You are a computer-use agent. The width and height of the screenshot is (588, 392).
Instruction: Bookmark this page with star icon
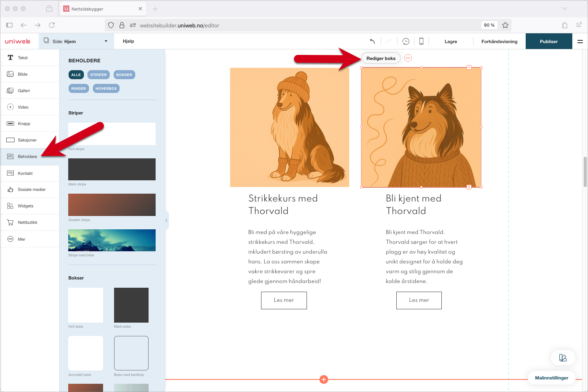point(505,25)
